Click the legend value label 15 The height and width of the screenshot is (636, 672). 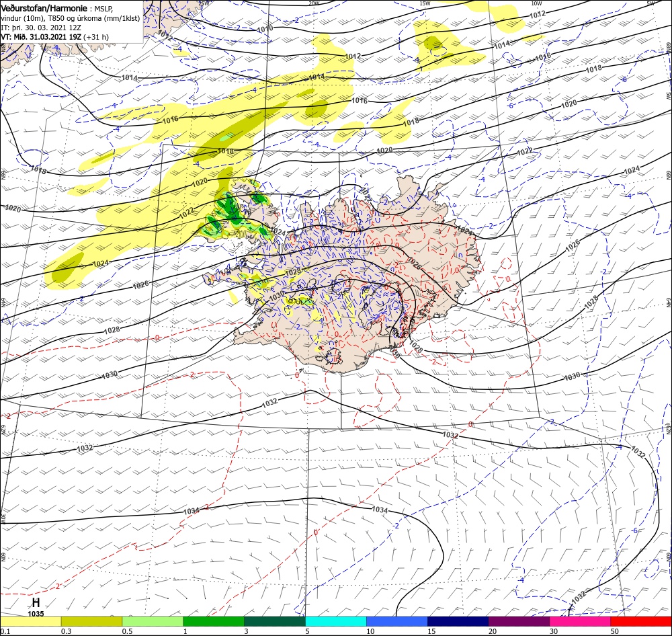tap(431, 631)
